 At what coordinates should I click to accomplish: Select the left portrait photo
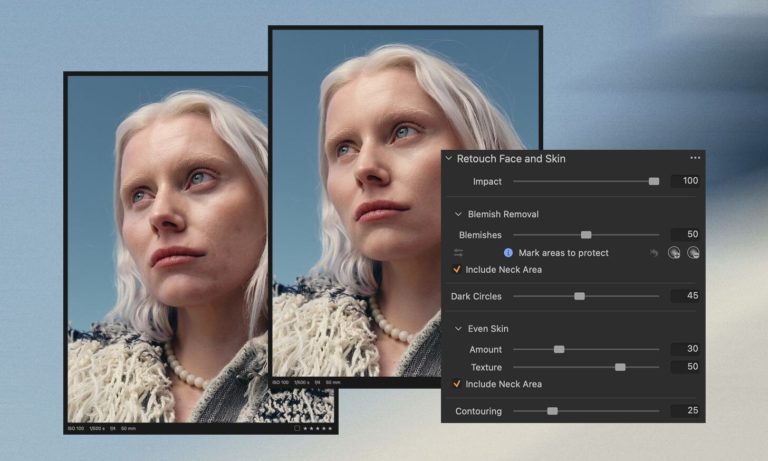167,249
